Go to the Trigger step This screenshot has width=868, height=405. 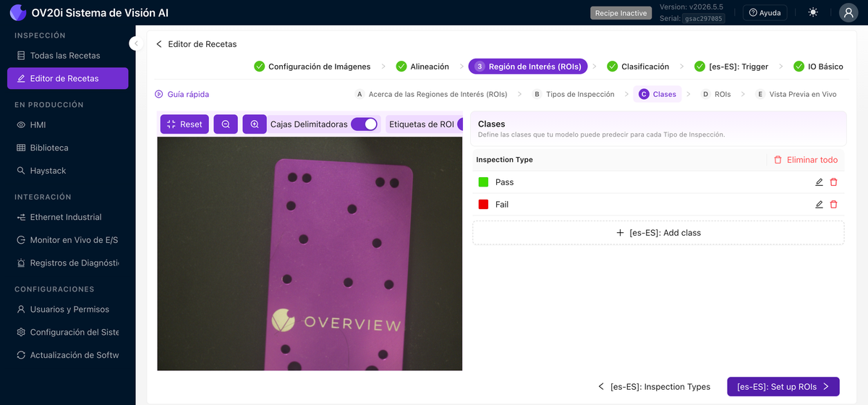(731, 67)
